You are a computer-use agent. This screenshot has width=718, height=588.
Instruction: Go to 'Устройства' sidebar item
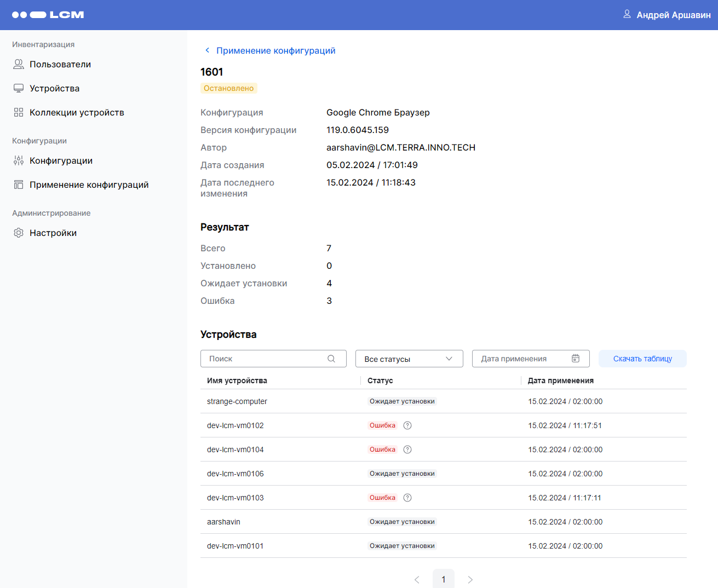pos(54,89)
